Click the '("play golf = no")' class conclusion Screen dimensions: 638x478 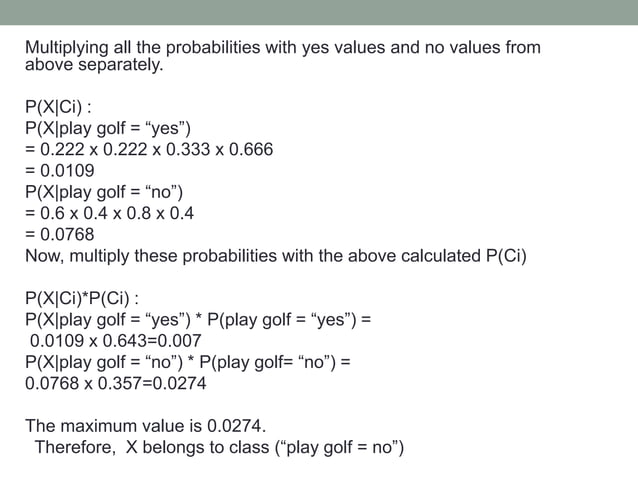pyautogui.click(x=340, y=447)
